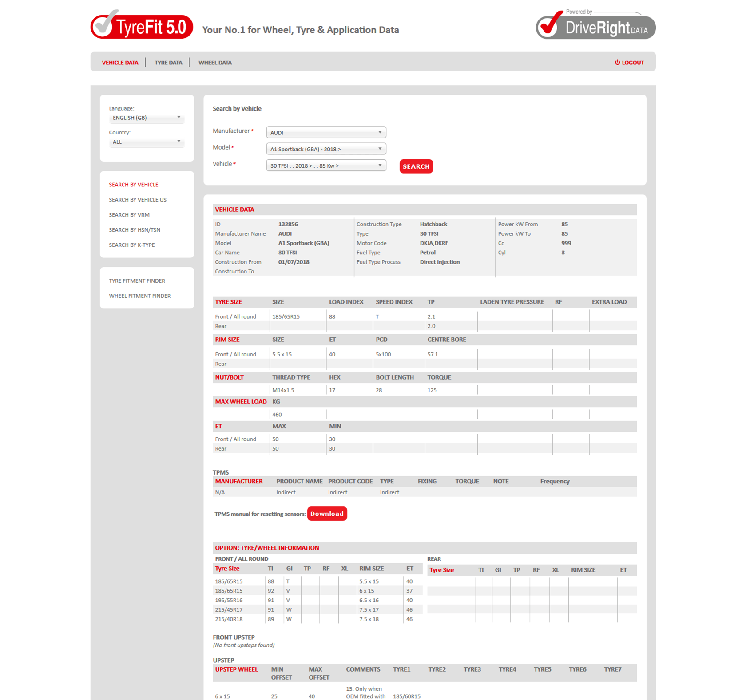This screenshot has width=746, height=700.
Task: Open the SEARCH BY VRM option
Action: [x=129, y=215]
